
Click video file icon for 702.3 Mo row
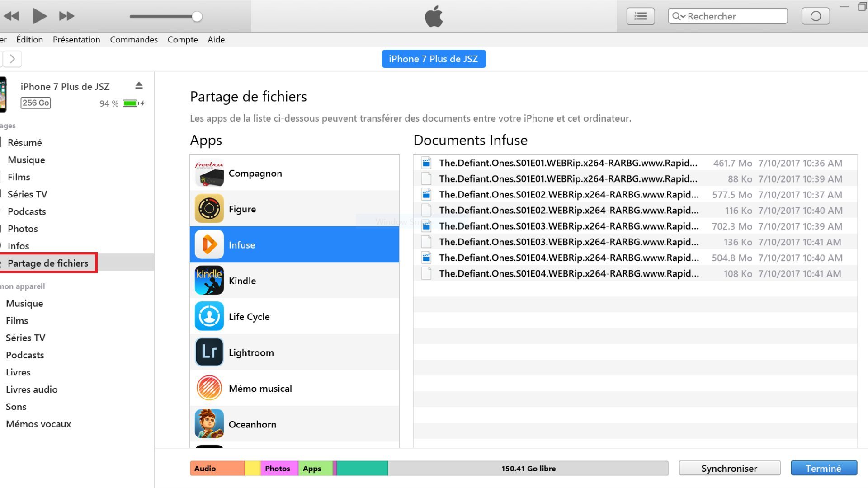426,226
